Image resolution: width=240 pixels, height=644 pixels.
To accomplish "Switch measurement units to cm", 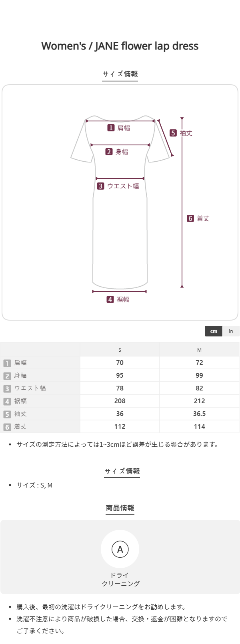I will (214, 331).
